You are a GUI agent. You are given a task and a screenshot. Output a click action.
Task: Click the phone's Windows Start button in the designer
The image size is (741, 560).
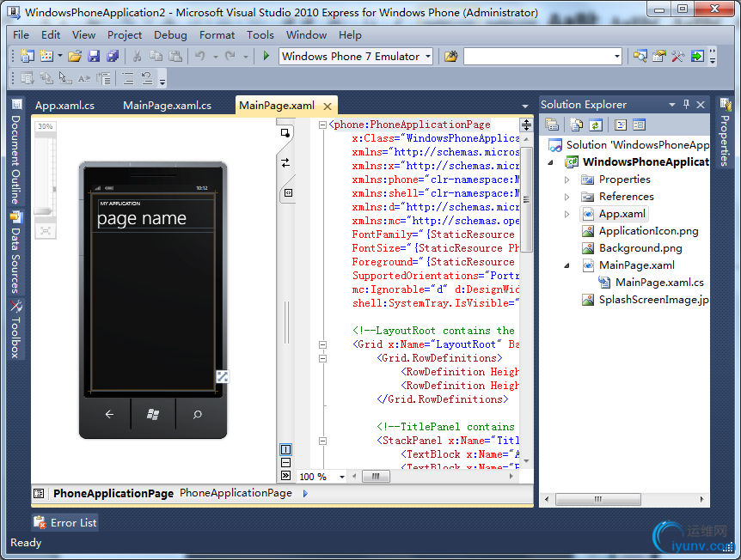pos(153,415)
